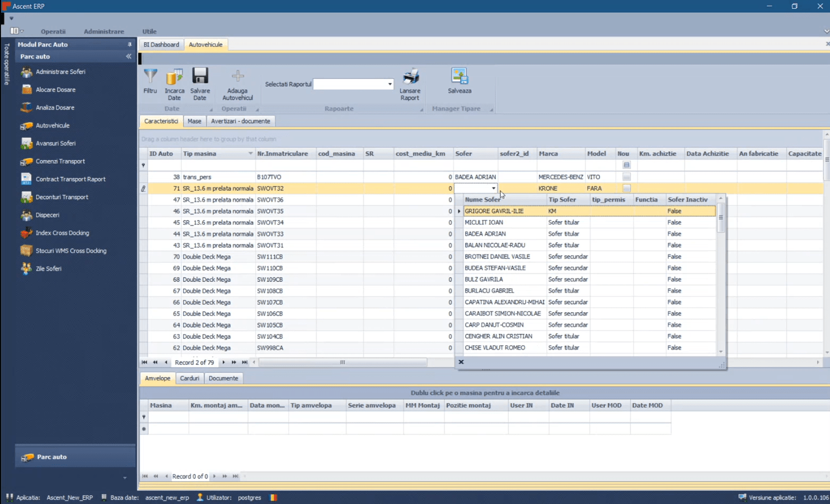The image size is (830, 504).
Task: Open Alocare Dosare module
Action: point(55,90)
